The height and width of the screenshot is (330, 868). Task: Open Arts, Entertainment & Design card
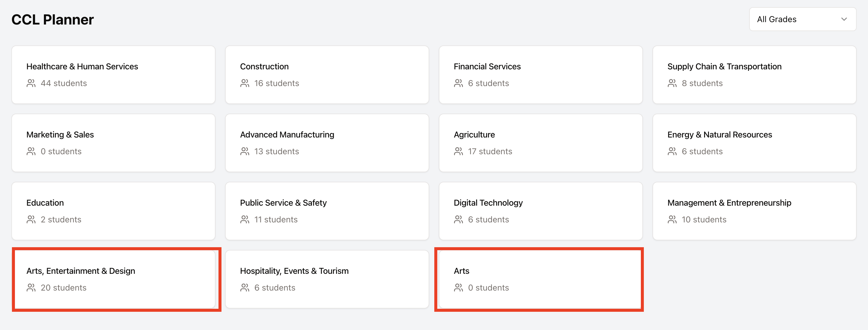(113, 279)
